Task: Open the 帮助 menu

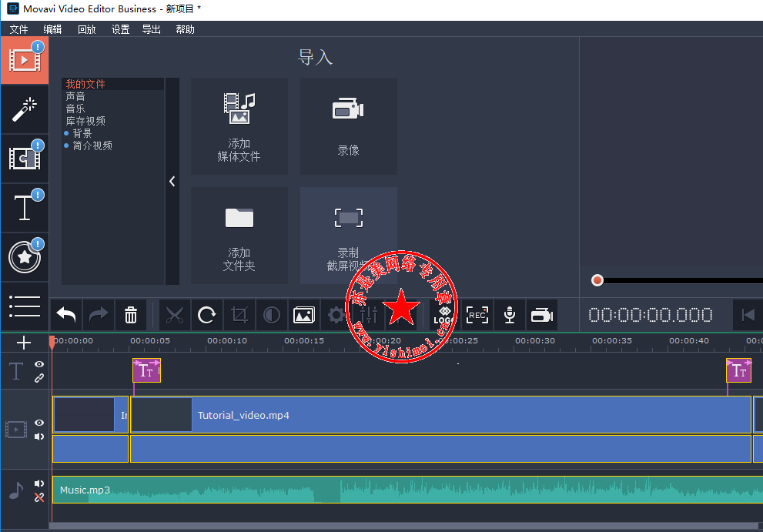Action: (185, 29)
